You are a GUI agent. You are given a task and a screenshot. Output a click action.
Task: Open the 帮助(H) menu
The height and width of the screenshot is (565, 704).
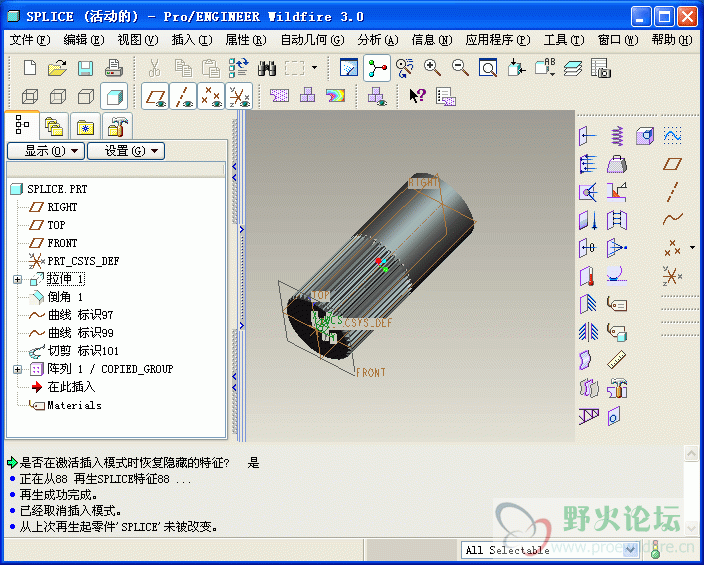(672, 40)
